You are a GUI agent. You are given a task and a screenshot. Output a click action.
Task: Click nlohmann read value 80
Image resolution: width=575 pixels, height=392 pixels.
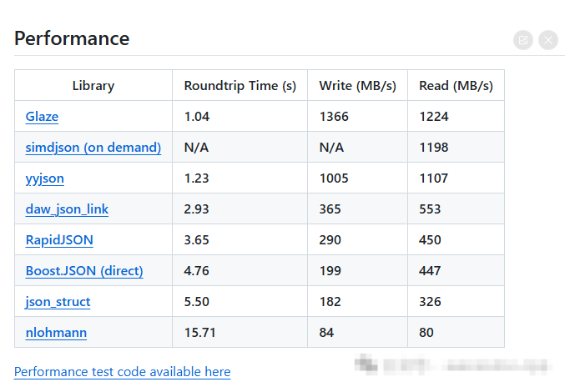426,333
